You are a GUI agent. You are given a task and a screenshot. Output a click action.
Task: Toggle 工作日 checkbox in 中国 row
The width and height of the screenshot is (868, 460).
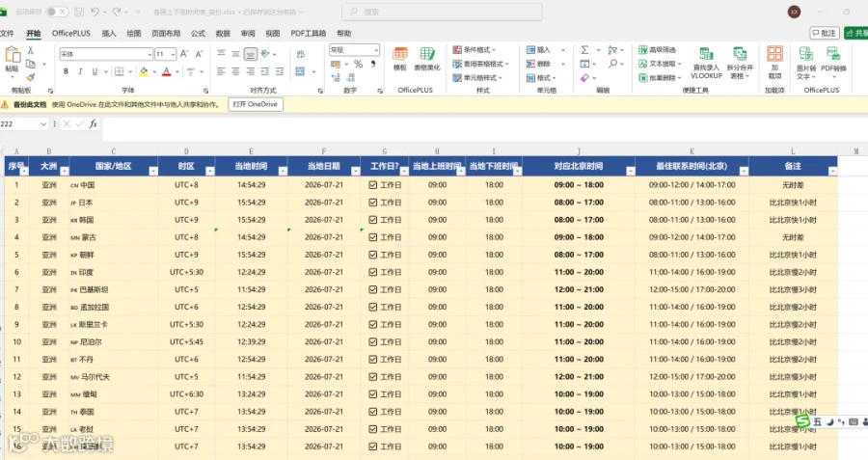point(372,185)
